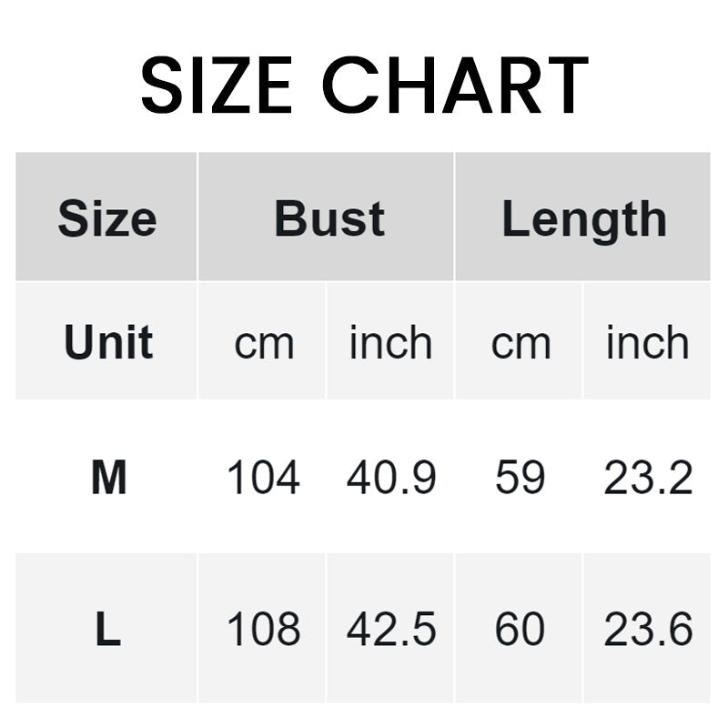Click the 59 length value
The image size is (728, 728).
coord(521,478)
